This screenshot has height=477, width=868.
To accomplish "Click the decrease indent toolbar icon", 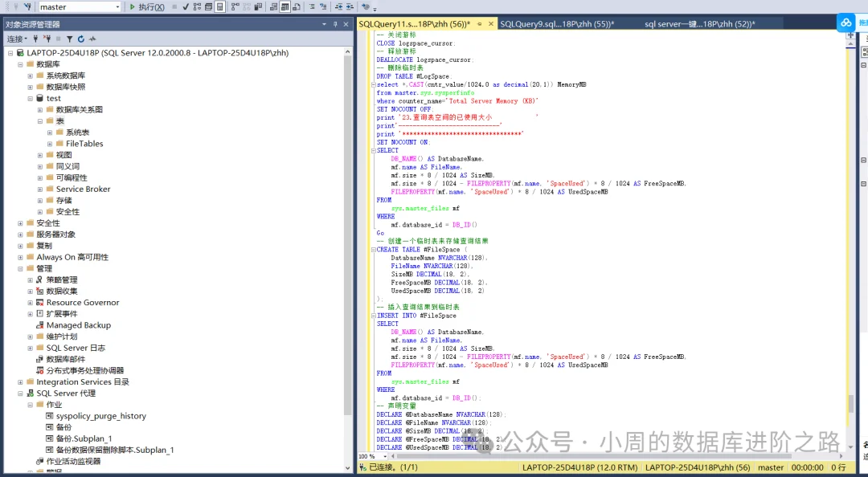I will coord(340,7).
